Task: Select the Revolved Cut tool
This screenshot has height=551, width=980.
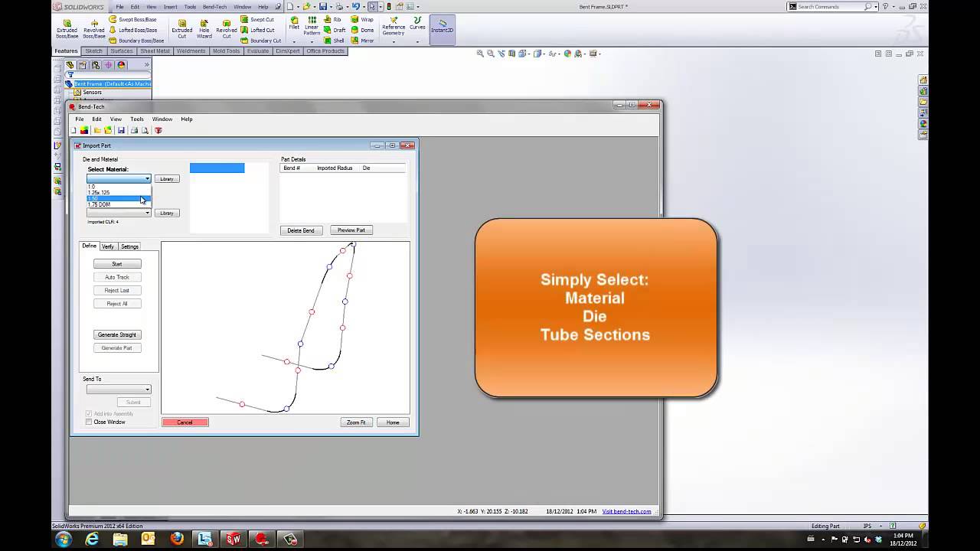Action: (227, 29)
